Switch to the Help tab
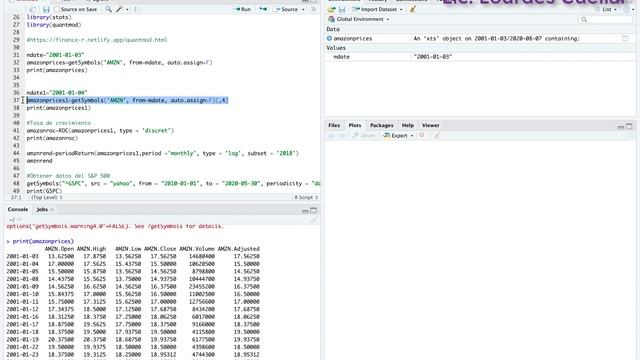 pyautogui.click(x=407, y=125)
